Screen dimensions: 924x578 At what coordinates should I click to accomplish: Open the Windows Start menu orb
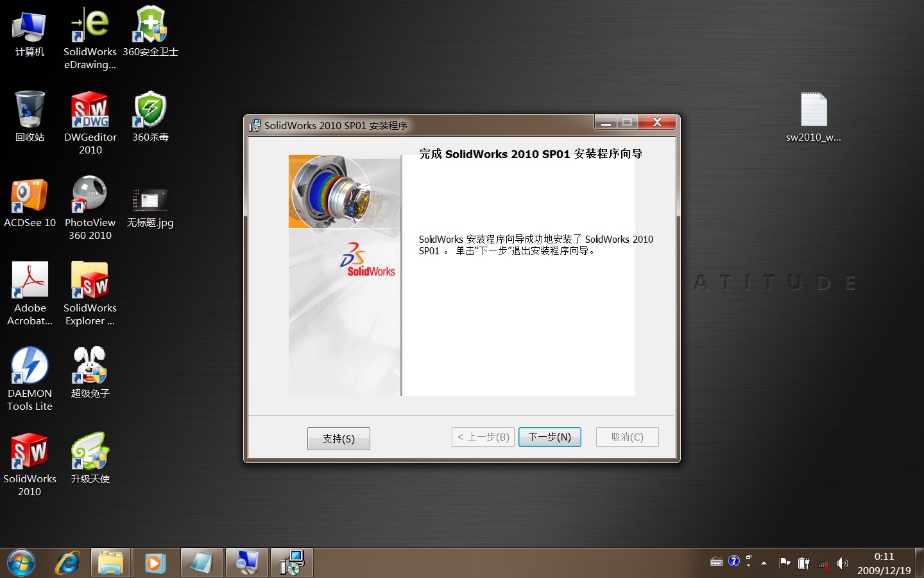tap(21, 563)
